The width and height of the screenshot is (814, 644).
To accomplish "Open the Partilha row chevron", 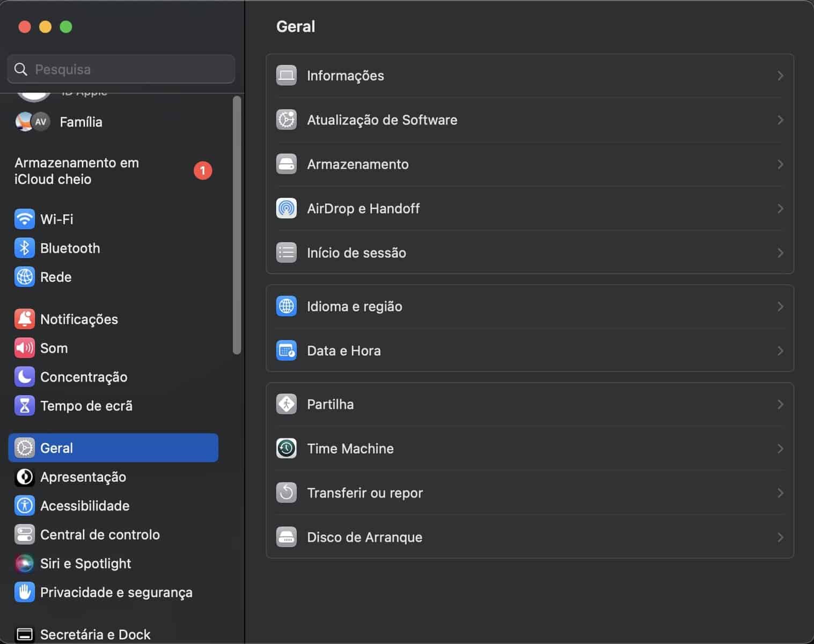I will pos(780,404).
